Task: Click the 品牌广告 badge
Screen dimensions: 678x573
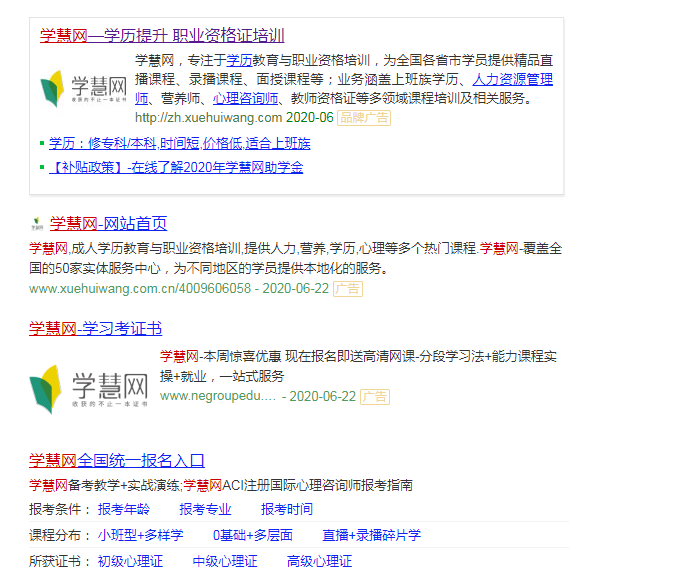Action: [364, 118]
